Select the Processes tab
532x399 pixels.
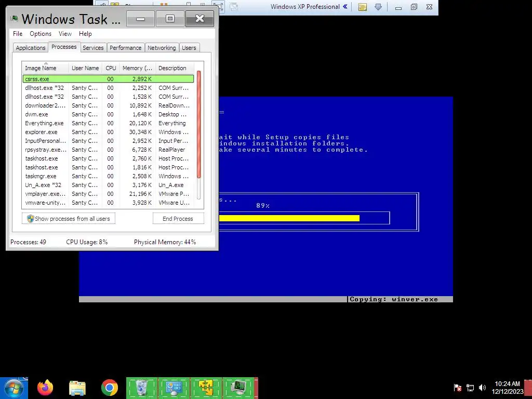coord(64,47)
